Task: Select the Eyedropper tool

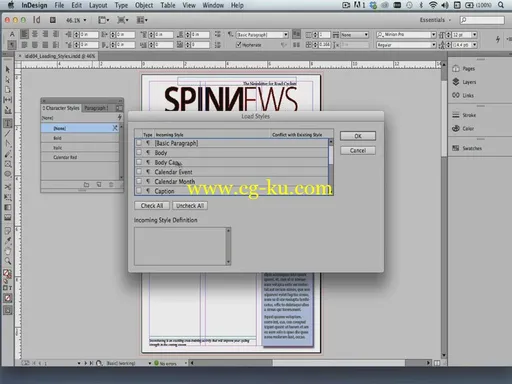Action: [8, 240]
